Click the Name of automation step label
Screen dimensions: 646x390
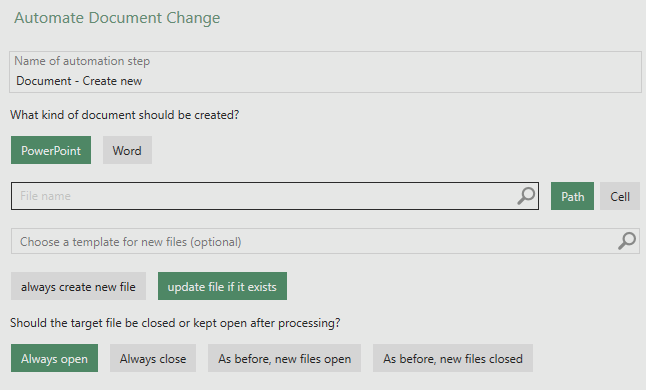click(x=82, y=61)
